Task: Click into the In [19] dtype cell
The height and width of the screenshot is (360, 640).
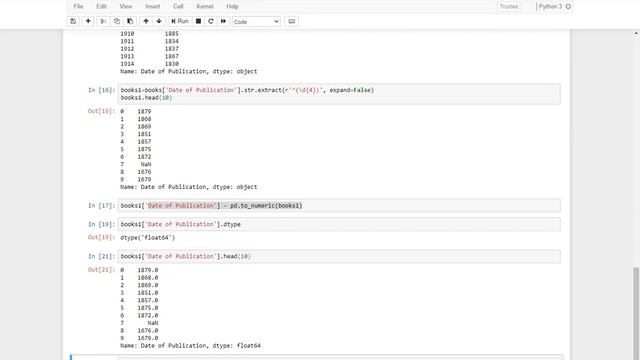Action: pyautogui.click(x=339, y=224)
